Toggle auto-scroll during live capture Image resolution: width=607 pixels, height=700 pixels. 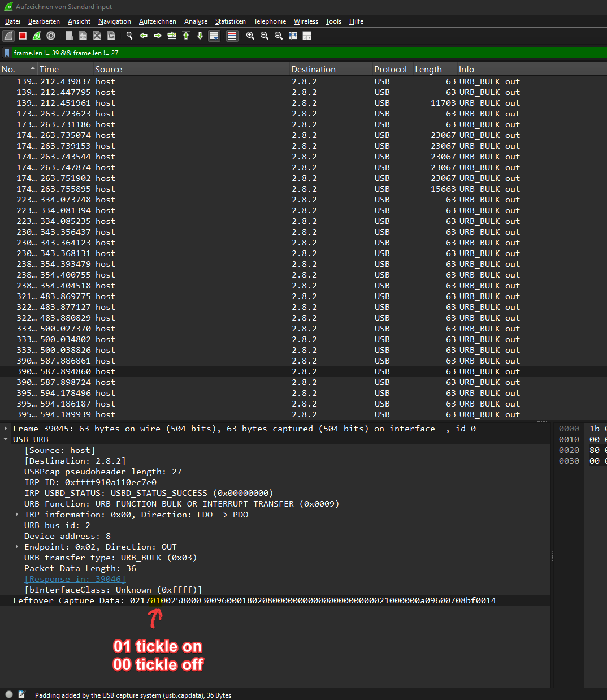[214, 36]
